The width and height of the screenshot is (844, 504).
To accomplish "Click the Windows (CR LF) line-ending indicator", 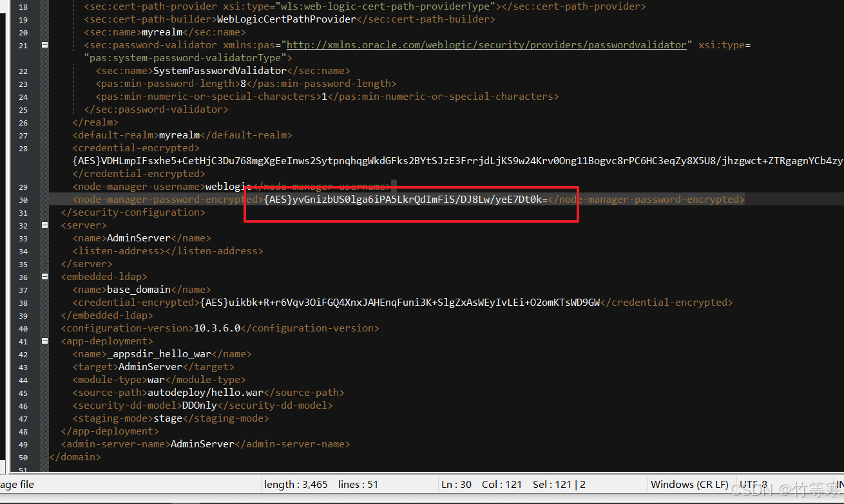I will click(x=689, y=484).
